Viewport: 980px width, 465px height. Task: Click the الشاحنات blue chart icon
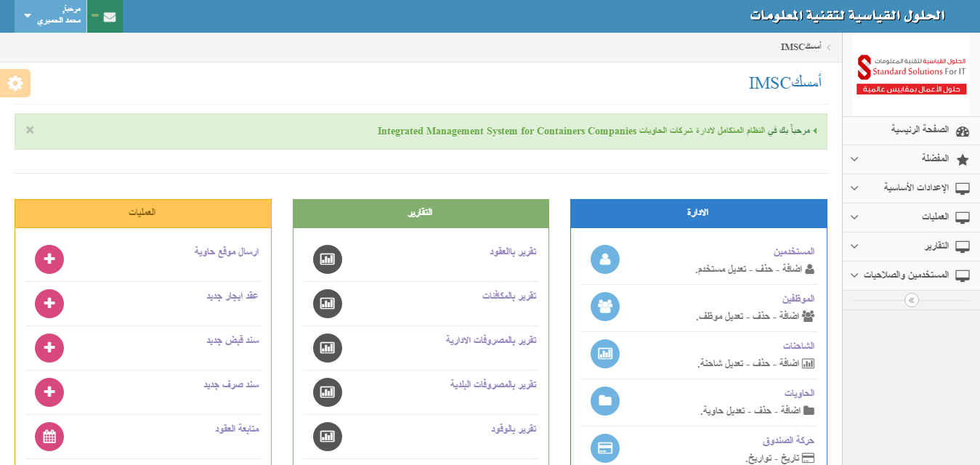(605, 354)
